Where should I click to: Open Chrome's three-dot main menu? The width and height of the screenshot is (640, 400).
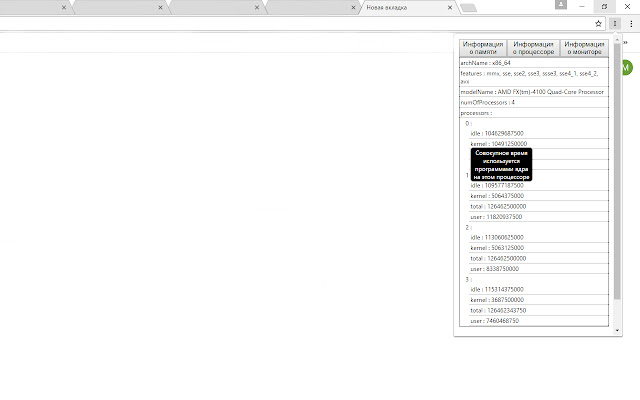pos(631,24)
